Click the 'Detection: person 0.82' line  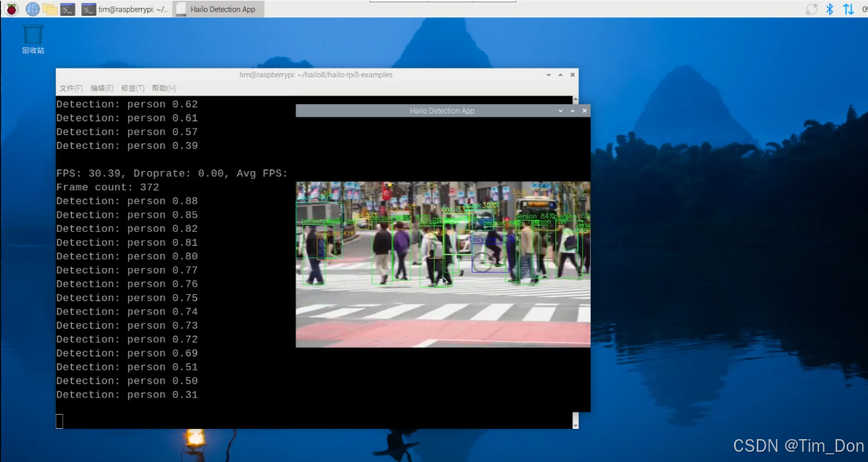127,229
